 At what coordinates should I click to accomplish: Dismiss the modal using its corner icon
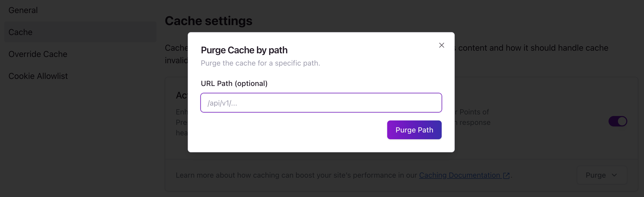tap(441, 45)
